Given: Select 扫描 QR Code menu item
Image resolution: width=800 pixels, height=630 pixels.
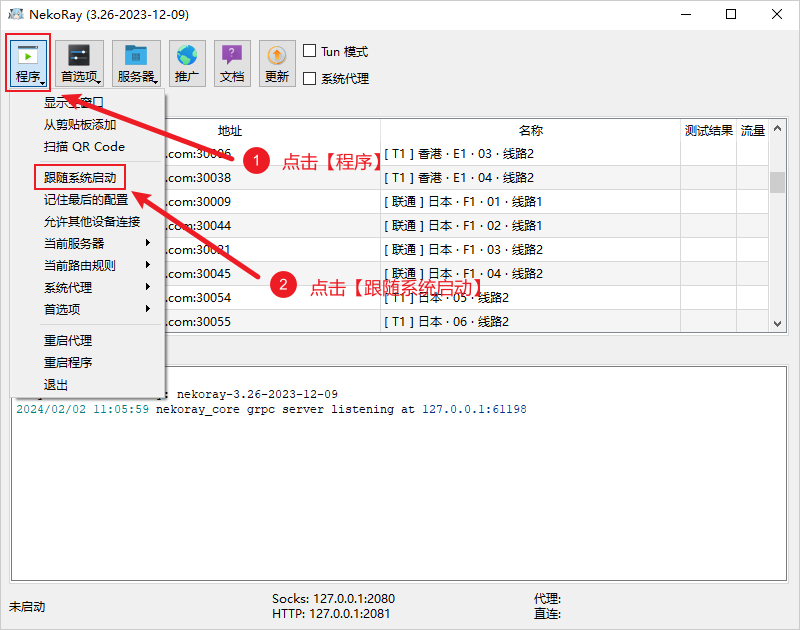Looking at the screenshot, I should [84, 147].
